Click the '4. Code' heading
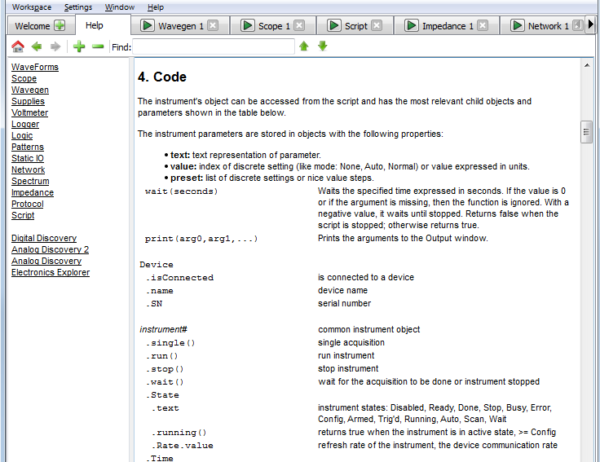Screen dimensions: 600x462 (162, 77)
